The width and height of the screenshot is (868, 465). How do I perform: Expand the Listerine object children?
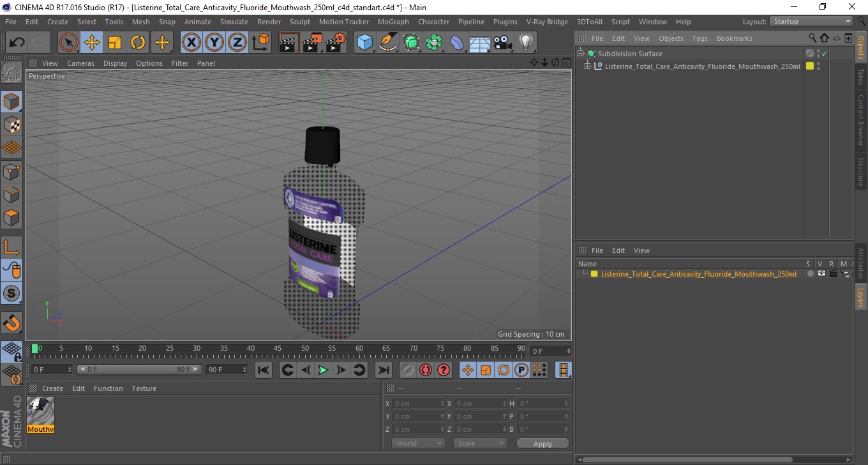pos(588,66)
